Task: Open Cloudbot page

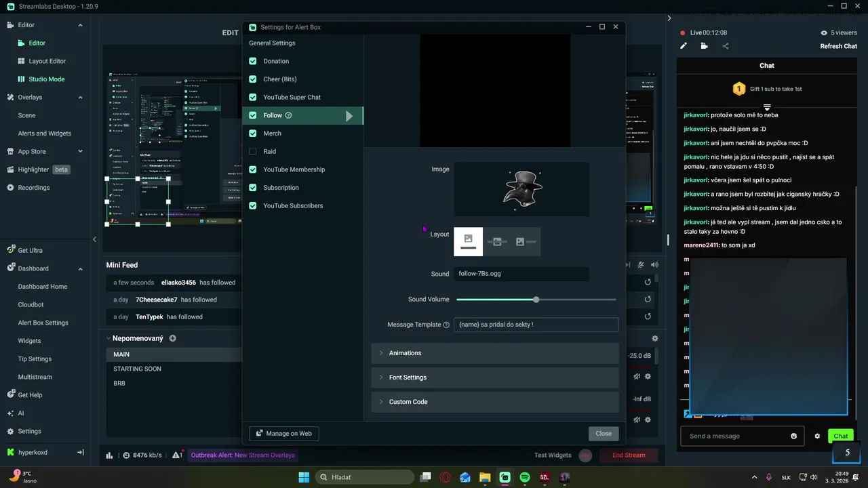Action: [31, 305]
